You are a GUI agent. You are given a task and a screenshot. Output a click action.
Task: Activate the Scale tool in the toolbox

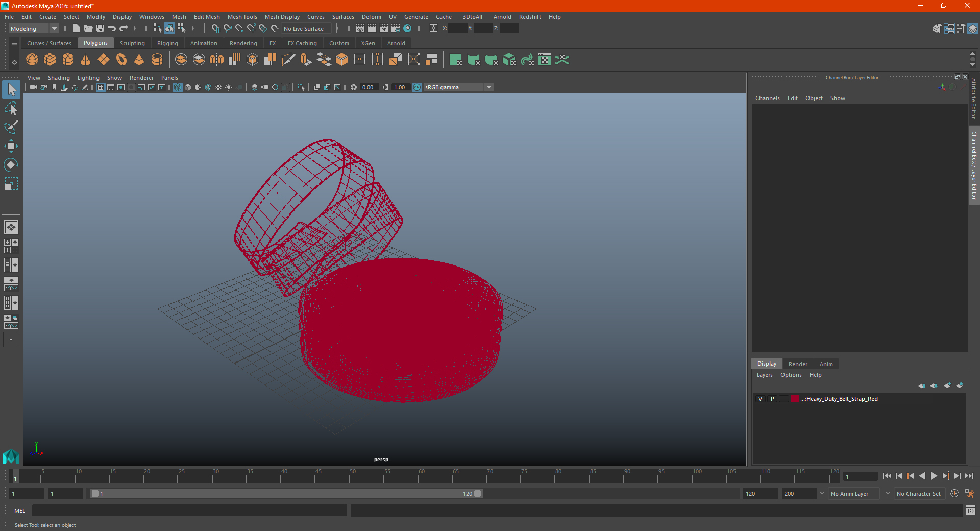11,183
